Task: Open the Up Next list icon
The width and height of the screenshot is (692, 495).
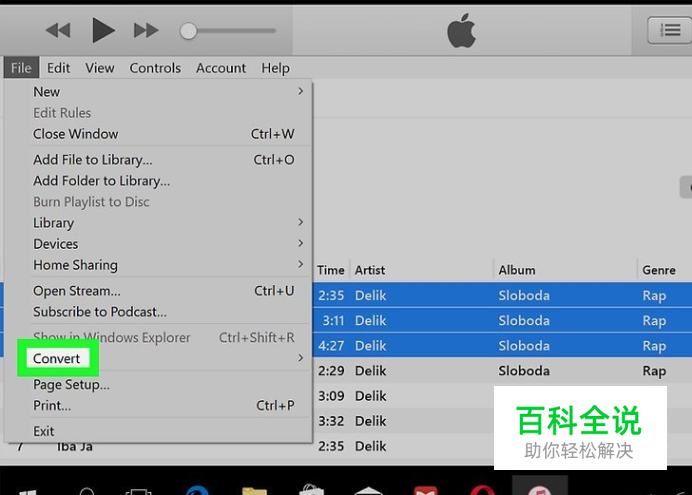Action: point(669,30)
